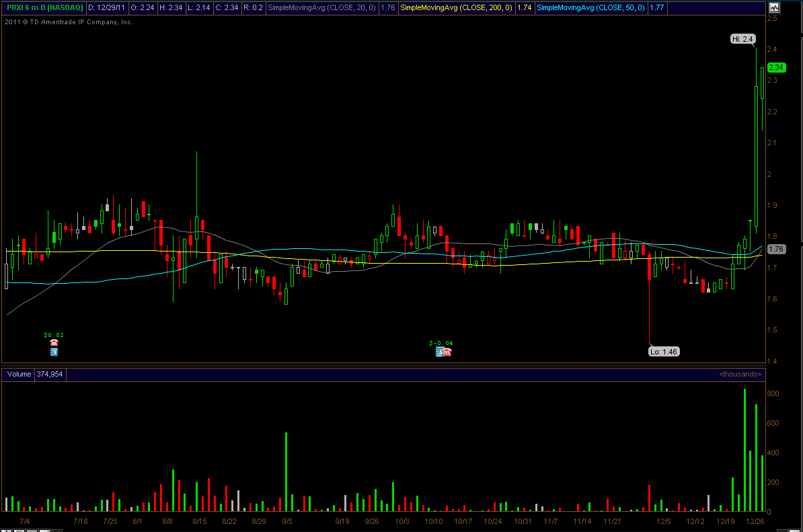Click the PRXI 6 m D [NASDAQ] symbol label
Viewport: 803px width, 532px height.
[44, 7]
